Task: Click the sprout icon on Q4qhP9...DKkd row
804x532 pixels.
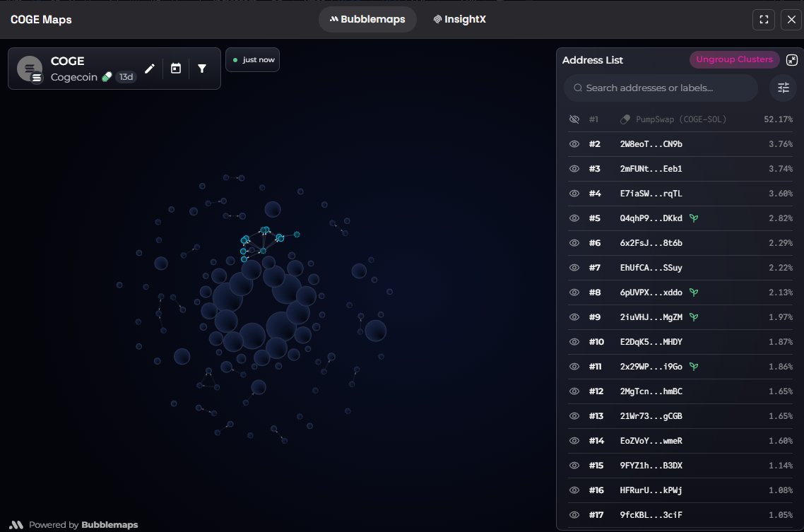Action: (x=694, y=218)
